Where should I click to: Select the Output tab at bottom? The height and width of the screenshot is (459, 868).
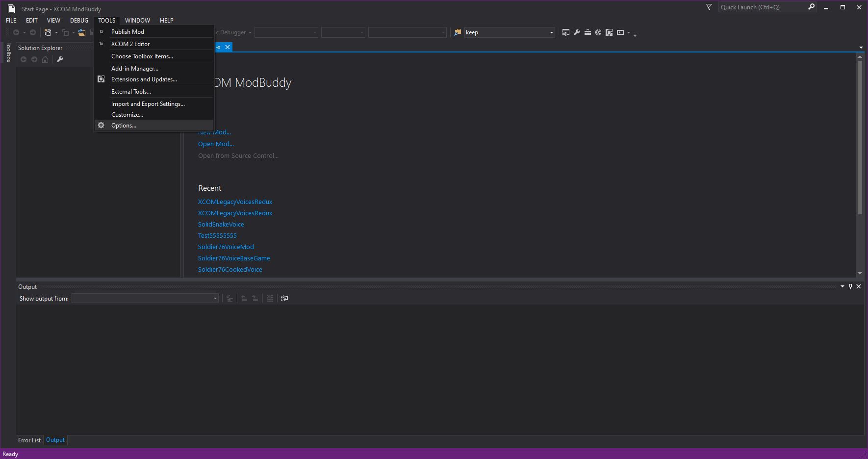pos(55,440)
